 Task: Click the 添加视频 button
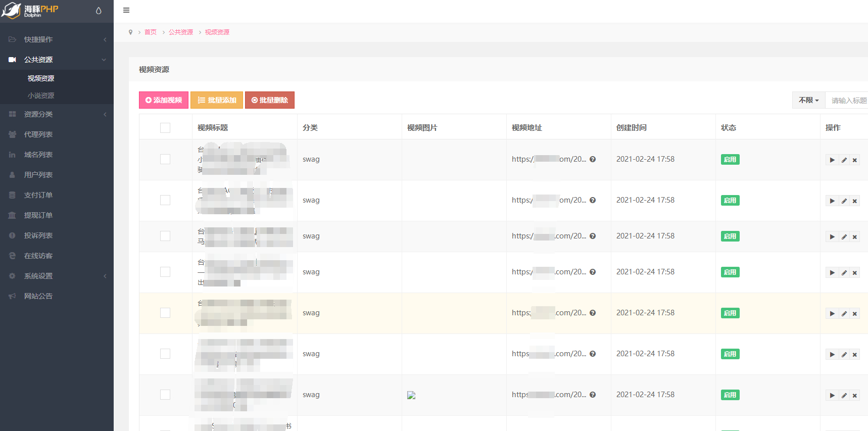click(164, 100)
